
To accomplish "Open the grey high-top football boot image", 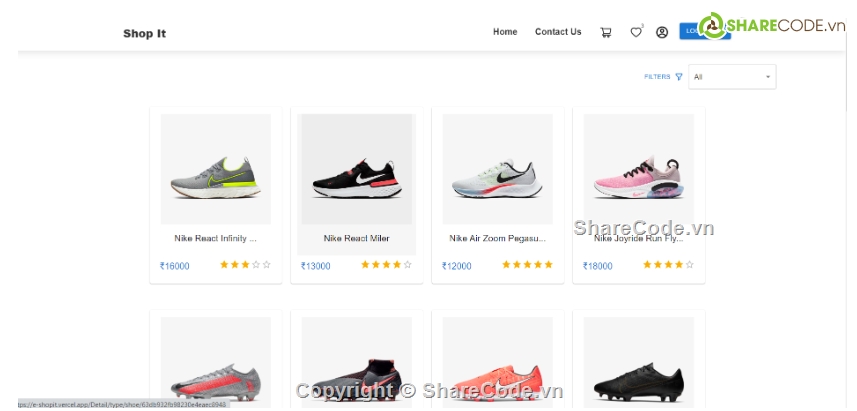I will tap(357, 363).
